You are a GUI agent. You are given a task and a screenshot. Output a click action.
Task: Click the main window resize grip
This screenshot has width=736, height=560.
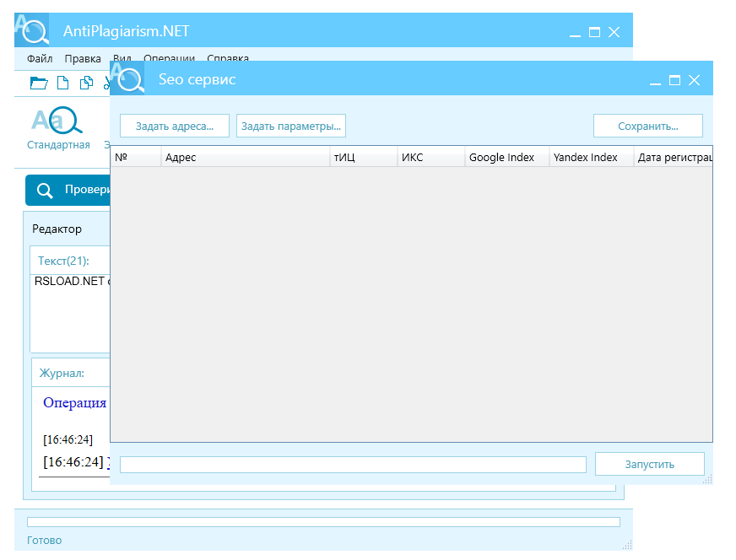tap(627, 545)
